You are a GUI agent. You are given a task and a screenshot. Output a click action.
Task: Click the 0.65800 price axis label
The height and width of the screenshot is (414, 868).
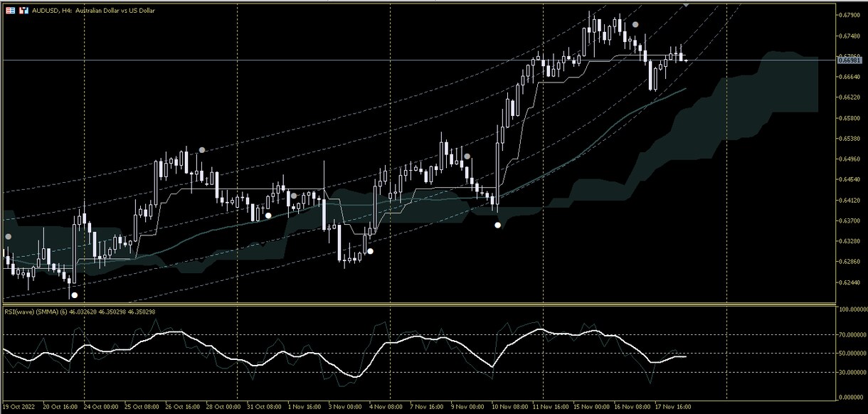[x=850, y=118]
